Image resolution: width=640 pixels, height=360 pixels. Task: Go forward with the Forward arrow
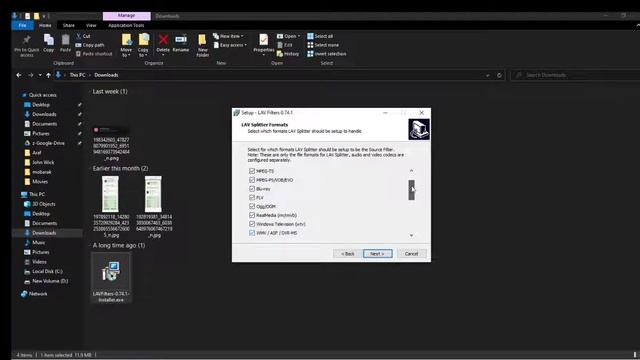[x=31, y=75]
